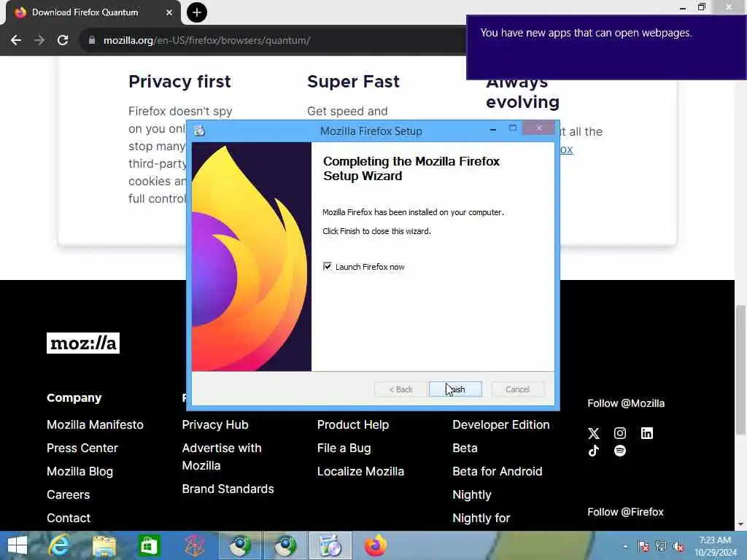Viewport: 747px width, 560px height.
Task: Open the File a Bug link
Action: click(x=344, y=448)
